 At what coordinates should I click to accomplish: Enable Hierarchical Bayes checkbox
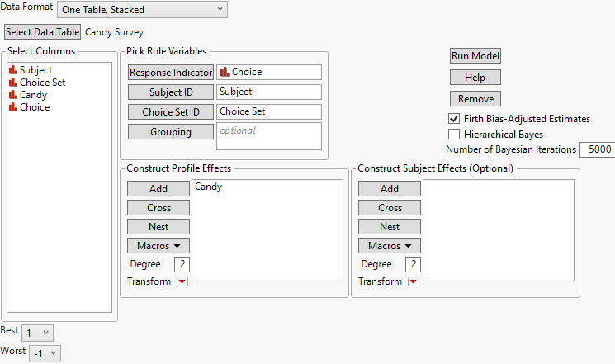[454, 134]
